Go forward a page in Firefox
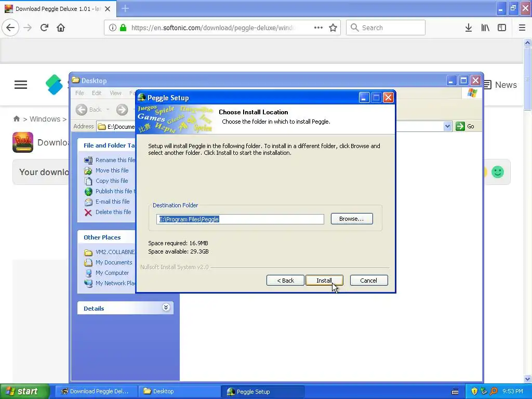 click(x=28, y=28)
